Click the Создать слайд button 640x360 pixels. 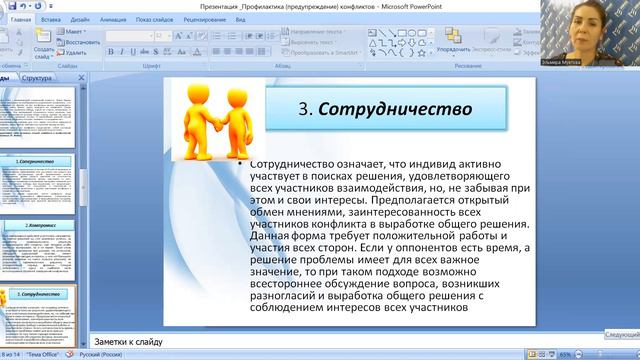(43, 44)
